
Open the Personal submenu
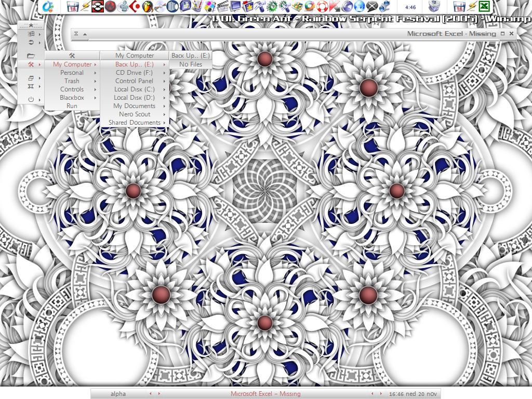72,73
